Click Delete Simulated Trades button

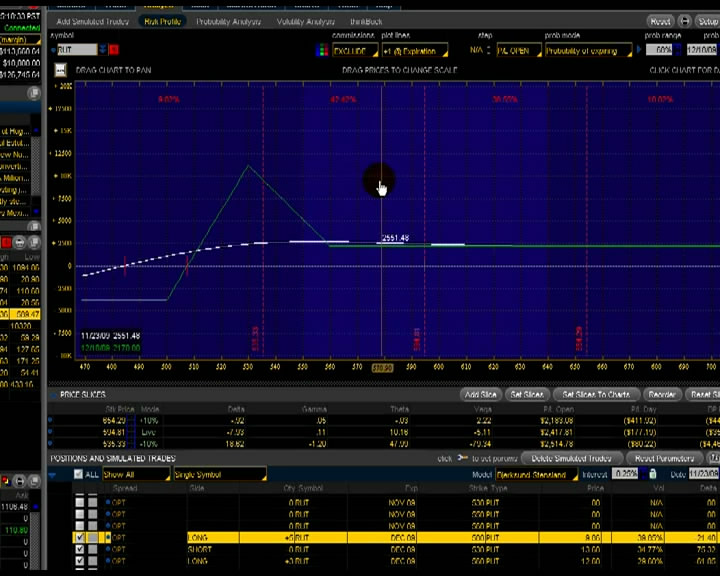572,458
